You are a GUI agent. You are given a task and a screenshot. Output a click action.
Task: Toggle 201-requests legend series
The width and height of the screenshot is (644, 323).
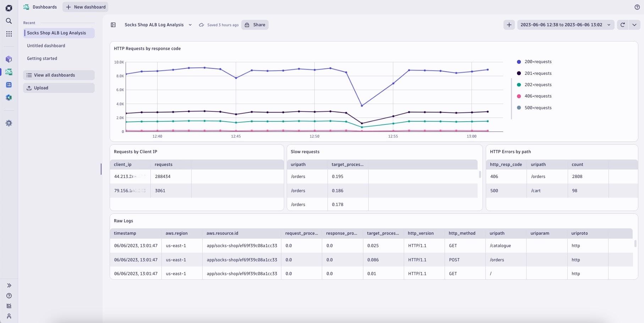click(534, 73)
